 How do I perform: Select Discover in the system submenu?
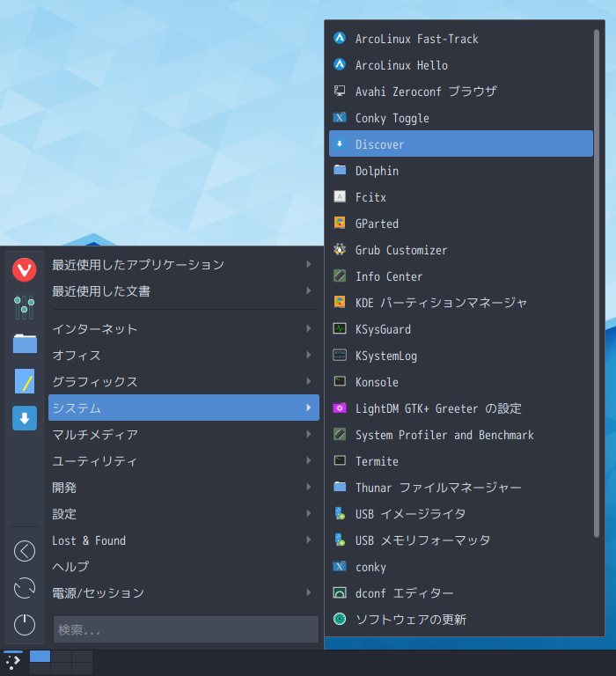pyautogui.click(x=461, y=143)
